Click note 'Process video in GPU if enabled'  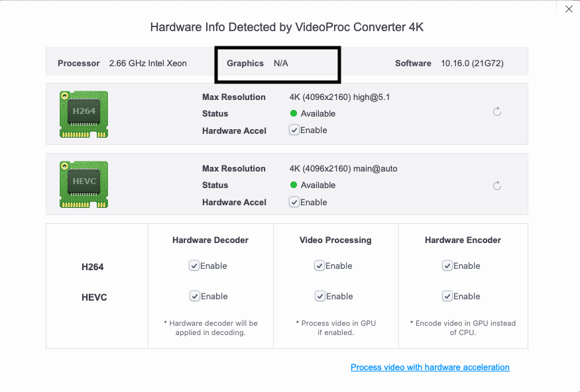pyautogui.click(x=335, y=328)
